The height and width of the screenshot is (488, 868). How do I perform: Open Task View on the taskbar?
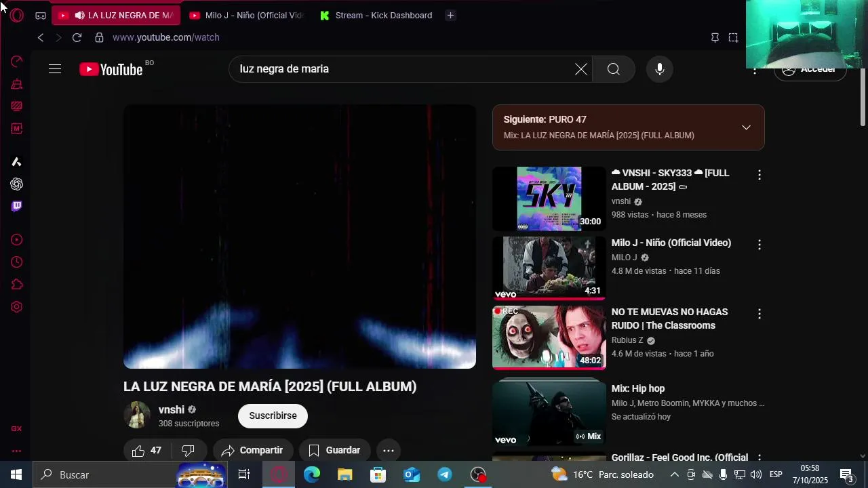(244, 475)
